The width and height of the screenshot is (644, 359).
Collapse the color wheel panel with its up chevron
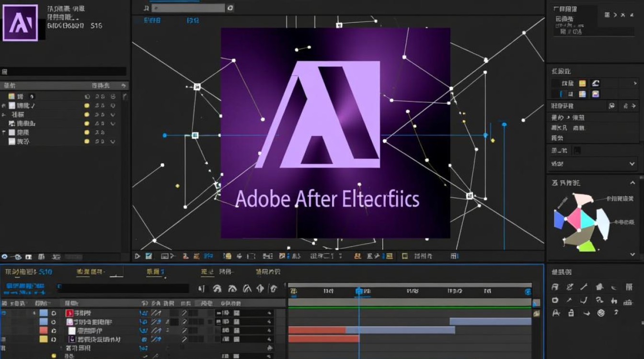tap(632, 183)
